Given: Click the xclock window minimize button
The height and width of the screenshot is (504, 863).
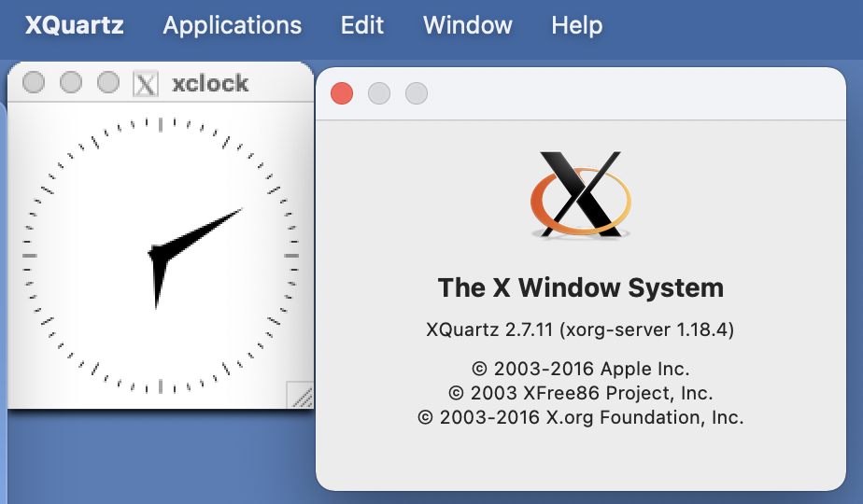Looking at the screenshot, I should tap(71, 82).
